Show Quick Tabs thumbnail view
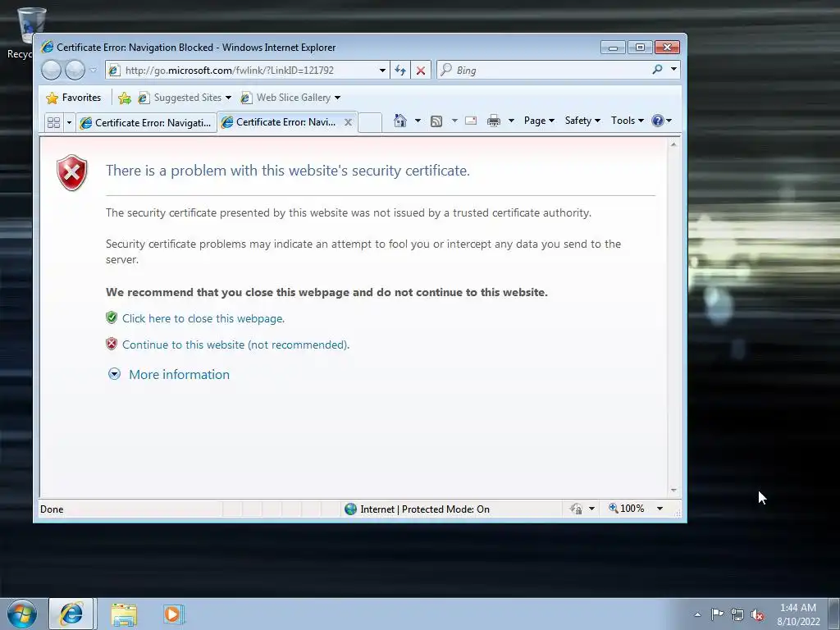840x630 pixels. coord(53,123)
